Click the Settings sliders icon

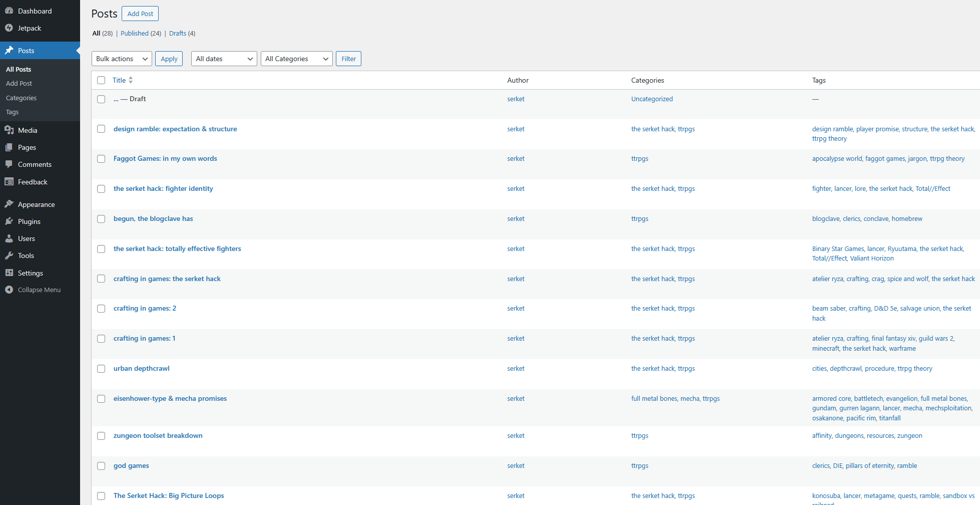click(x=9, y=273)
